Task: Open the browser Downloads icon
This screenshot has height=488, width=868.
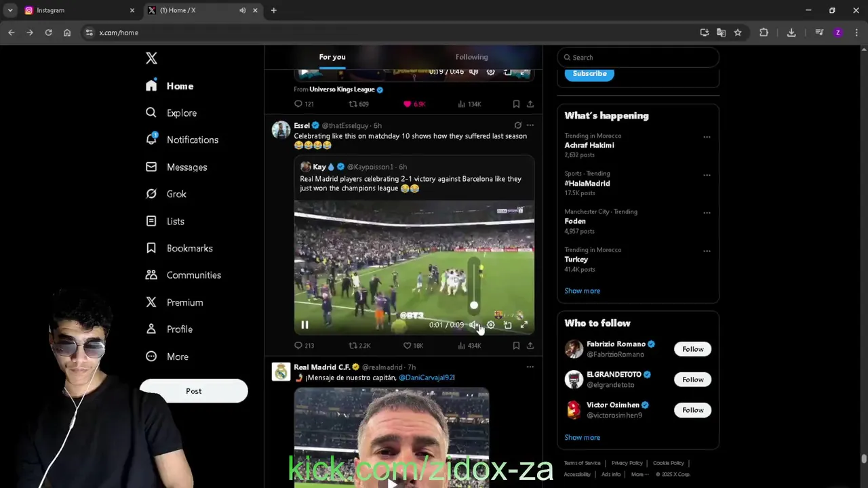Action: click(x=791, y=33)
